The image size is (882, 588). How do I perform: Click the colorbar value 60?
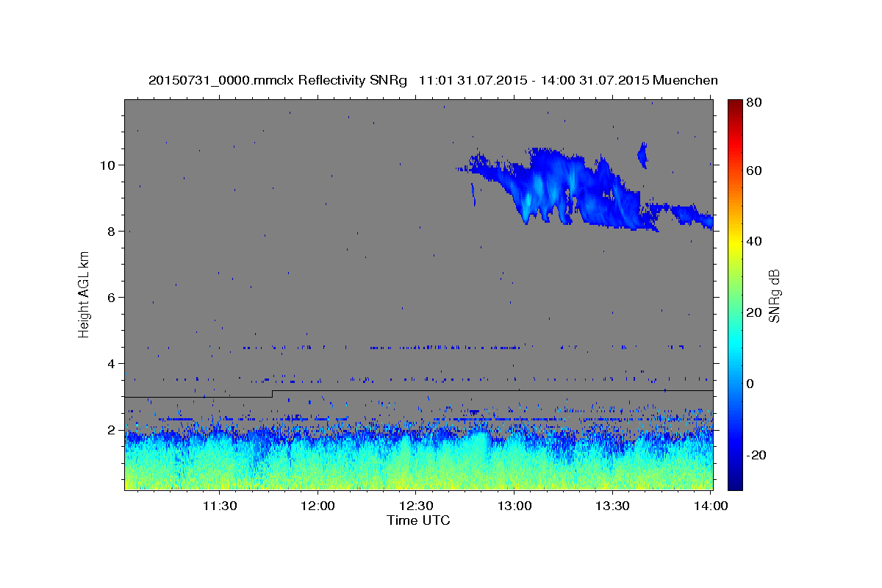pyautogui.click(x=753, y=171)
